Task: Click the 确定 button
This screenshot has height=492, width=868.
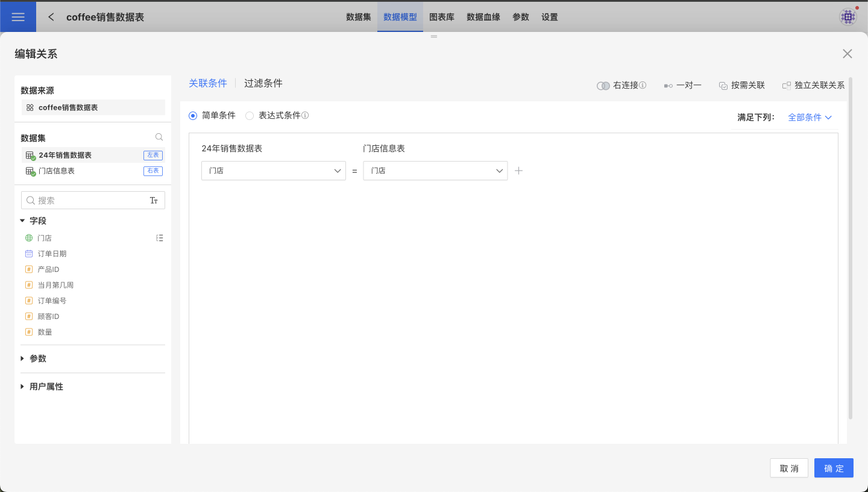Action: [833, 468]
